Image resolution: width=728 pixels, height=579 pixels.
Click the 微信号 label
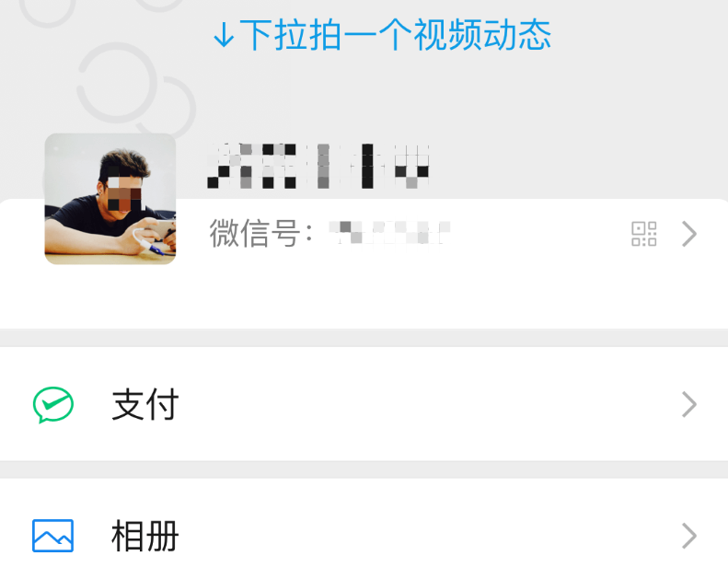[x=261, y=234]
